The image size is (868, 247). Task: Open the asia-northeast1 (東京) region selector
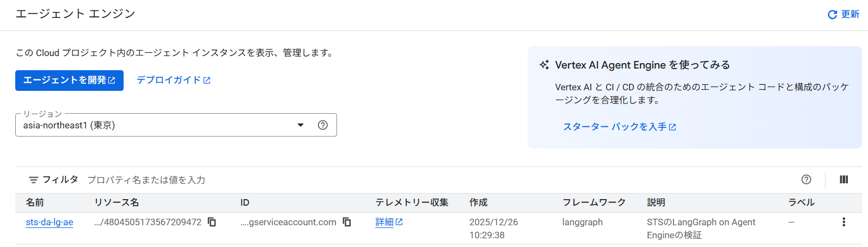coord(158,125)
